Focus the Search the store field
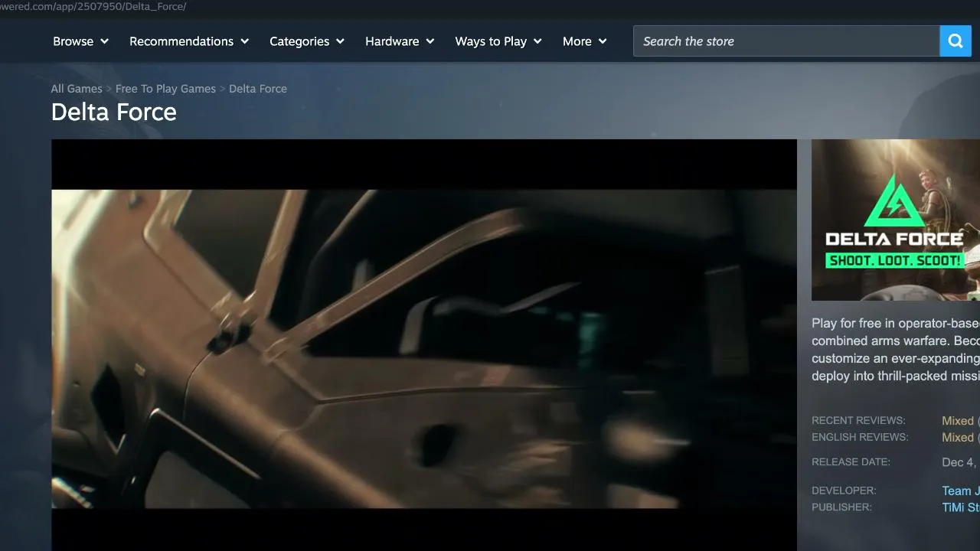 point(786,41)
